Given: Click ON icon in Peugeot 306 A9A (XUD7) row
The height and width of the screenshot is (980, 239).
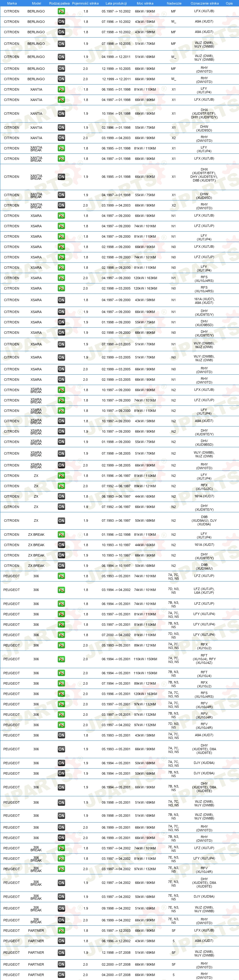Looking at the screenshot, I should pos(61,735).
